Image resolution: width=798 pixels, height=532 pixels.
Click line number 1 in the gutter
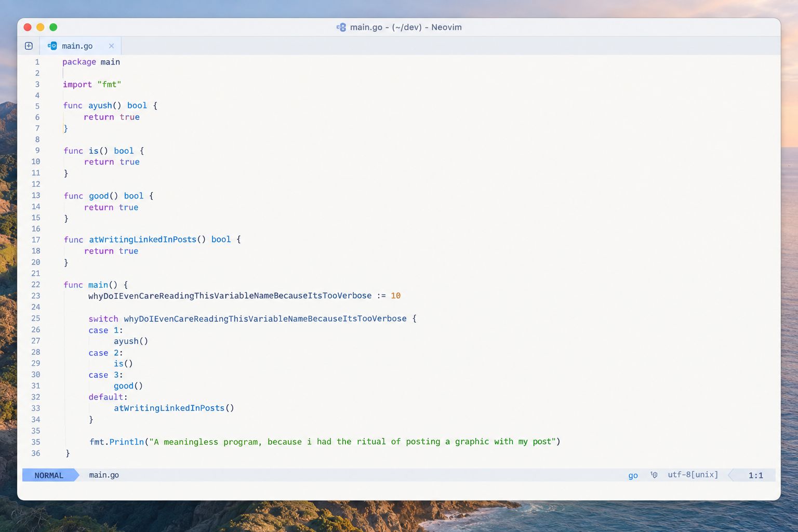[x=37, y=62]
